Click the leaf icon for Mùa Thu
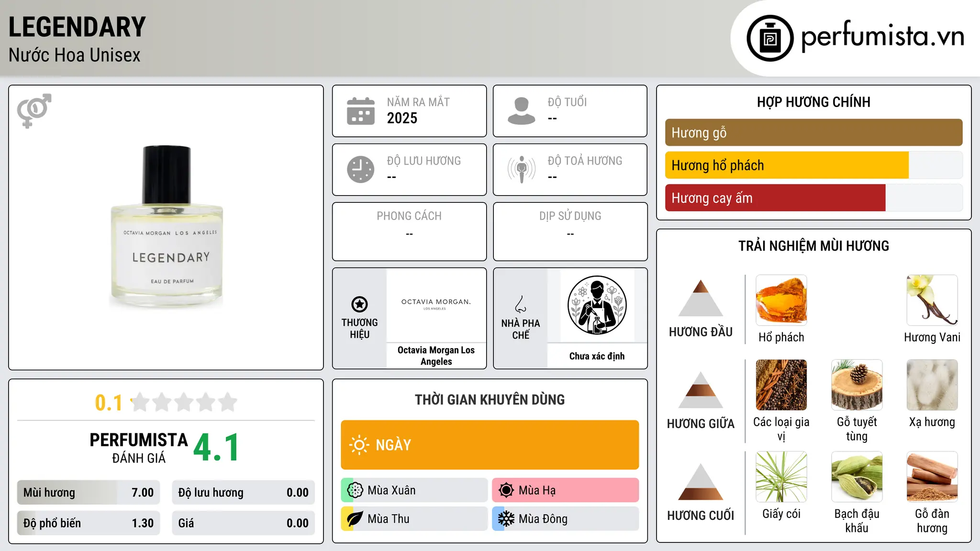The width and height of the screenshot is (980, 551). point(355,519)
